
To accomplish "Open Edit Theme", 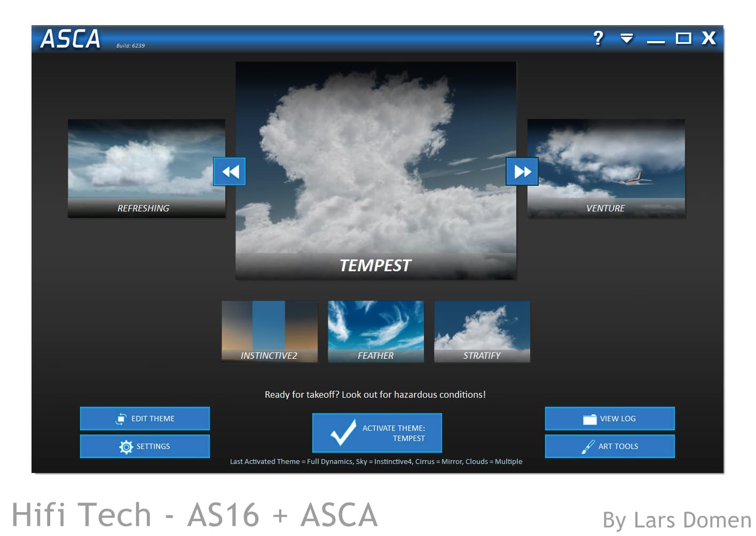I will pos(145,419).
